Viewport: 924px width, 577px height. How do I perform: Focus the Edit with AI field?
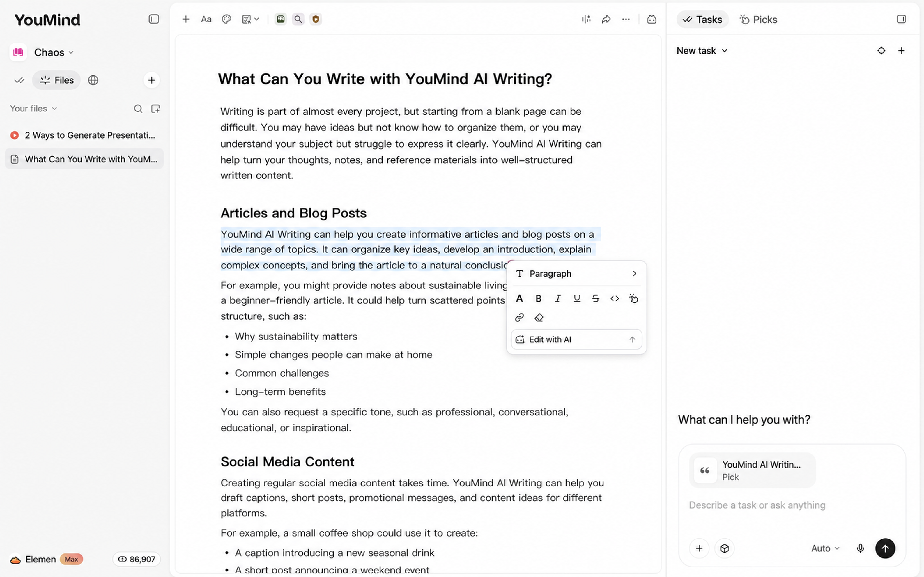point(576,339)
